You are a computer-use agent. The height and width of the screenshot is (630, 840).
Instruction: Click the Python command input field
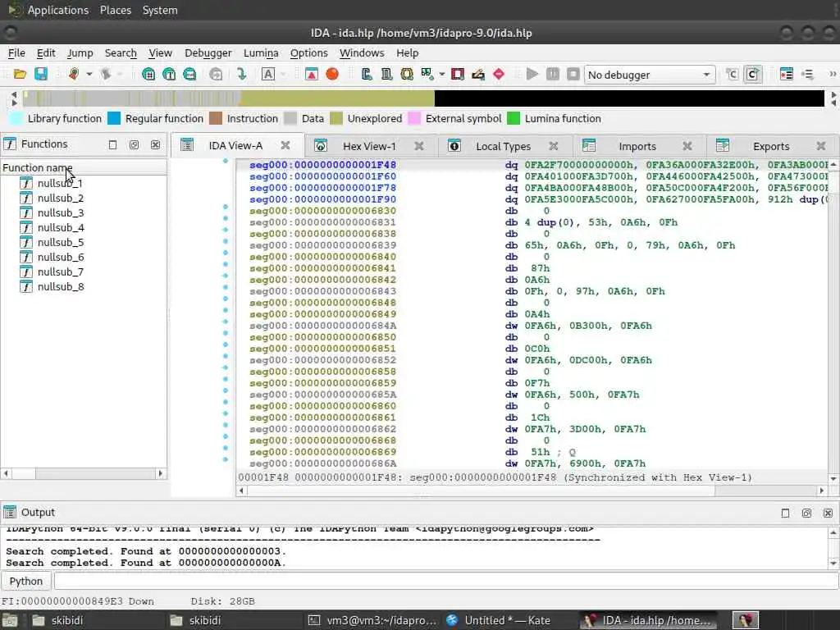pos(445,581)
